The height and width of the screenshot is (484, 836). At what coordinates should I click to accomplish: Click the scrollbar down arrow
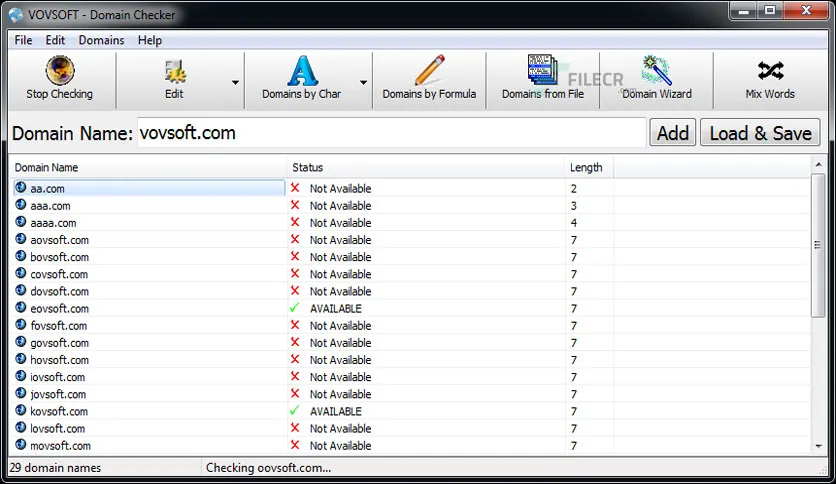[x=818, y=446]
